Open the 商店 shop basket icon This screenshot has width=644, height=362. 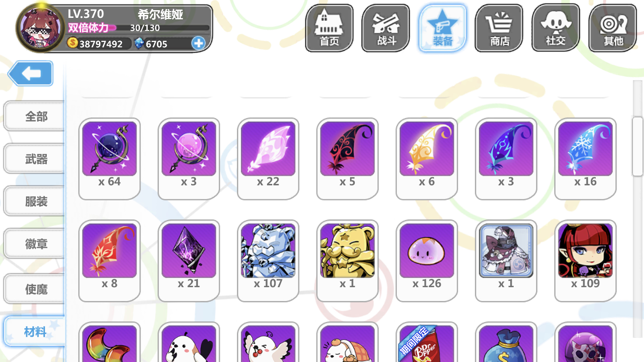[499, 28]
